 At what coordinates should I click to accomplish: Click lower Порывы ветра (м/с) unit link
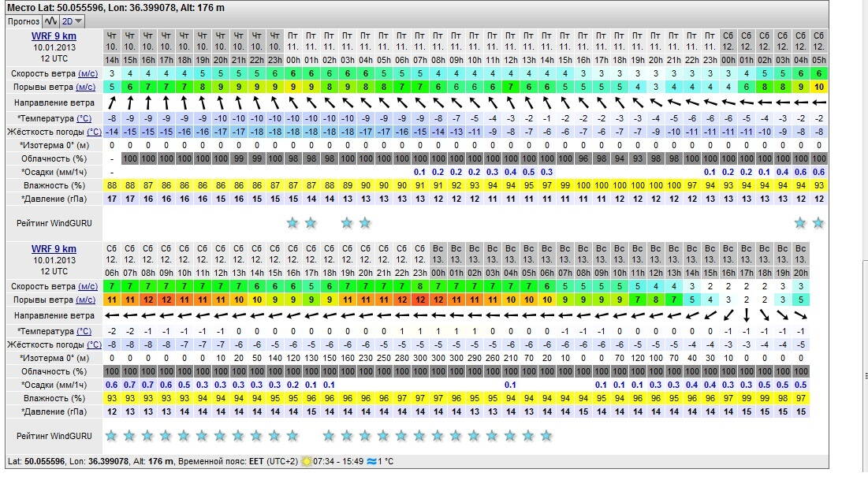pos(88,300)
